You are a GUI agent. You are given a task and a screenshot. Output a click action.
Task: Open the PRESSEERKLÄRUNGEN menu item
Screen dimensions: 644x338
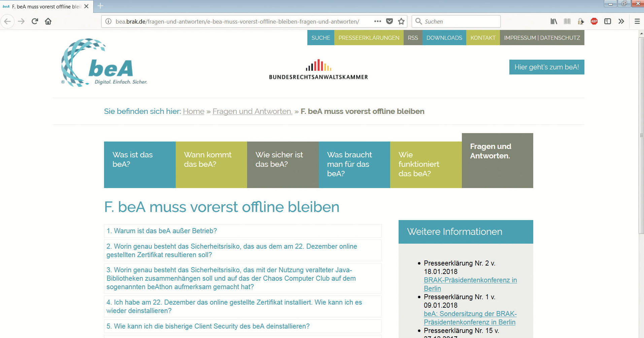pyautogui.click(x=369, y=38)
